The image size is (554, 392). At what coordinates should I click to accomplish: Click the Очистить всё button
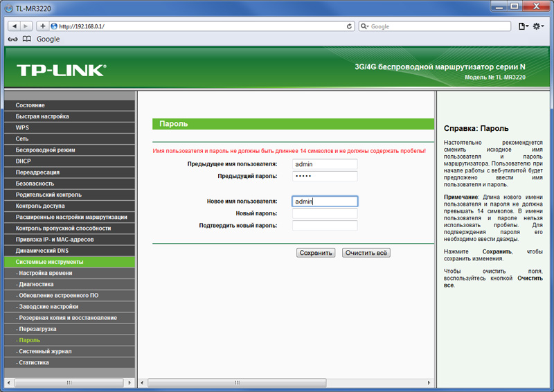[366, 253]
